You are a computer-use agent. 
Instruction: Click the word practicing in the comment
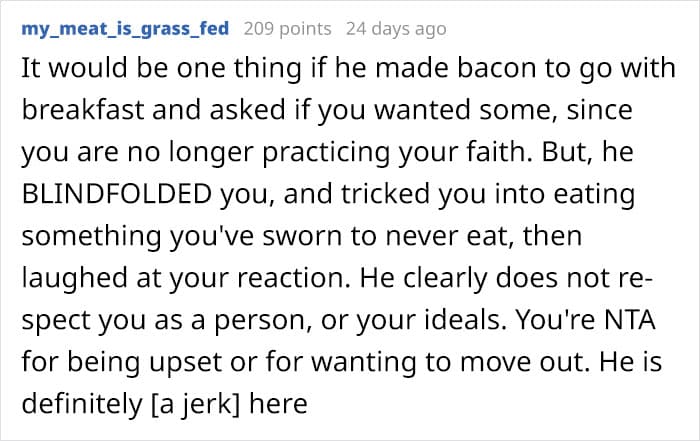coord(325,153)
